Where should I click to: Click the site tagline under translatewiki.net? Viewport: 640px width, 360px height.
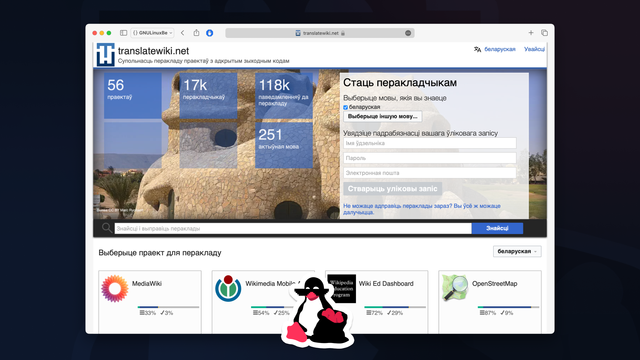pyautogui.click(x=203, y=61)
